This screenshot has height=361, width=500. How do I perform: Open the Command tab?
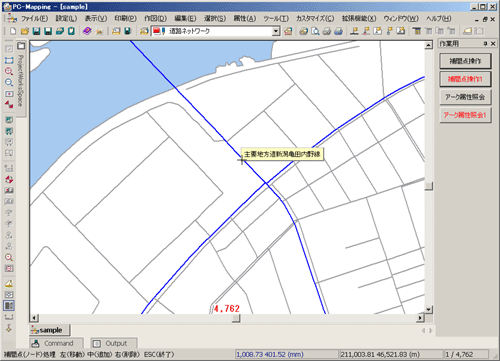(x=56, y=343)
